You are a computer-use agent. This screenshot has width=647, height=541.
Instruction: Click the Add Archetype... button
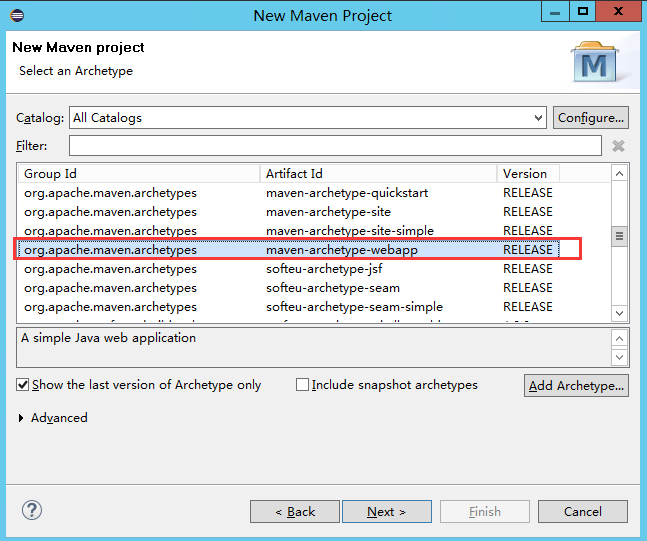(x=576, y=385)
